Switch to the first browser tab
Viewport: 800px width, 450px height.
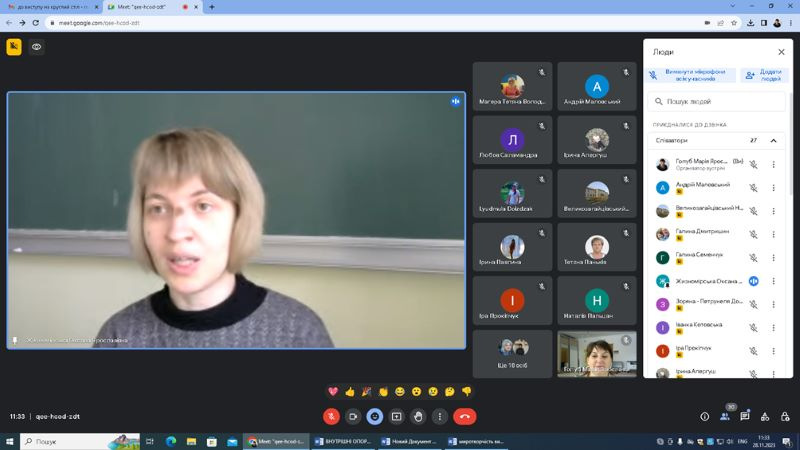(x=51, y=7)
